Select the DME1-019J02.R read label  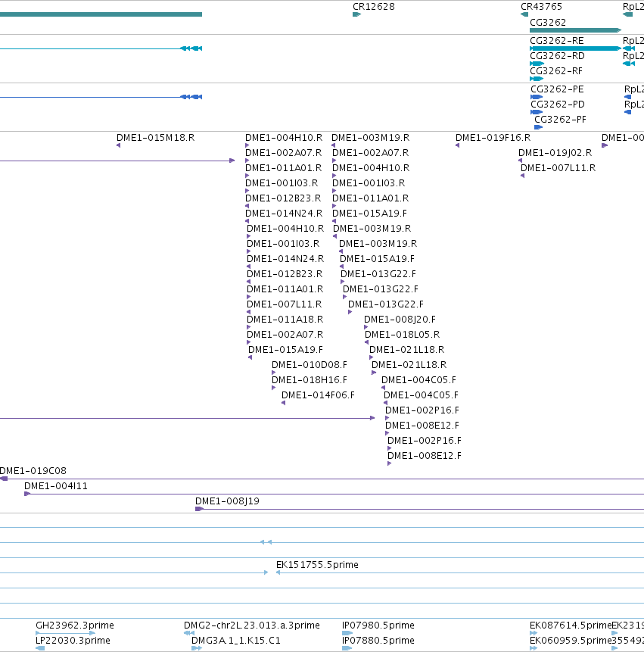tap(555, 153)
